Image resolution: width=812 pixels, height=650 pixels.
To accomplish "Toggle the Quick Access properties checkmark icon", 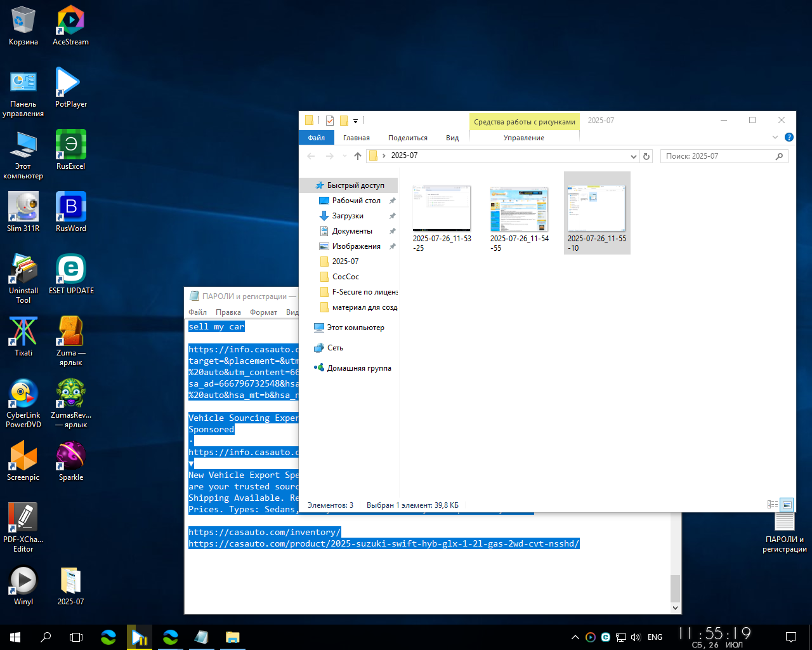I will point(330,120).
